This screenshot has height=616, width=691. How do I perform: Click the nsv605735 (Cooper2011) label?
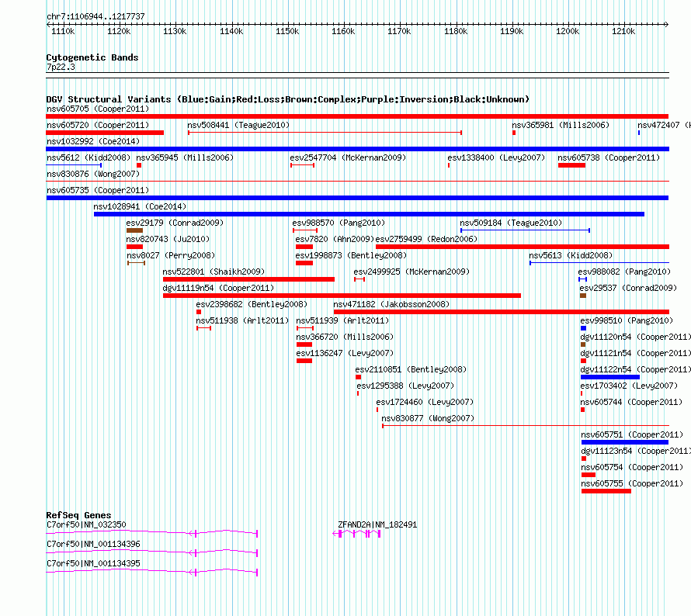pos(98,190)
